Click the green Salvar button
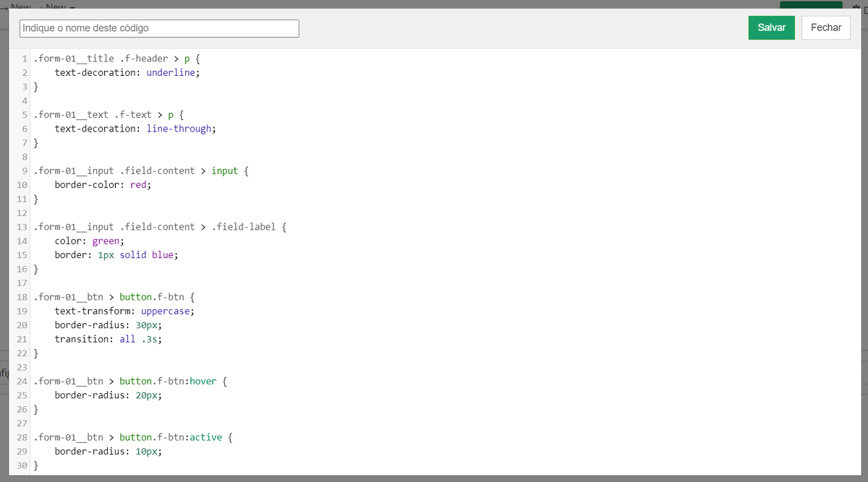The height and width of the screenshot is (482, 868). [x=771, y=27]
